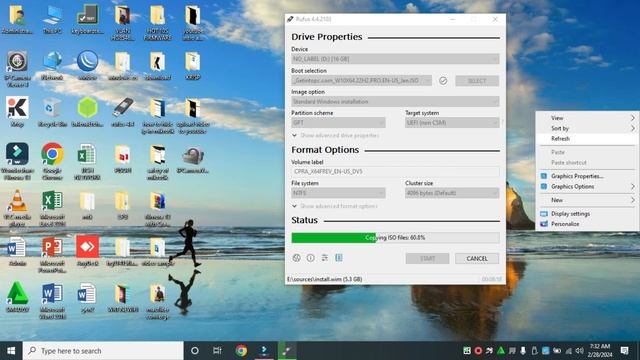Show the Rufus log icon

(x=339, y=258)
